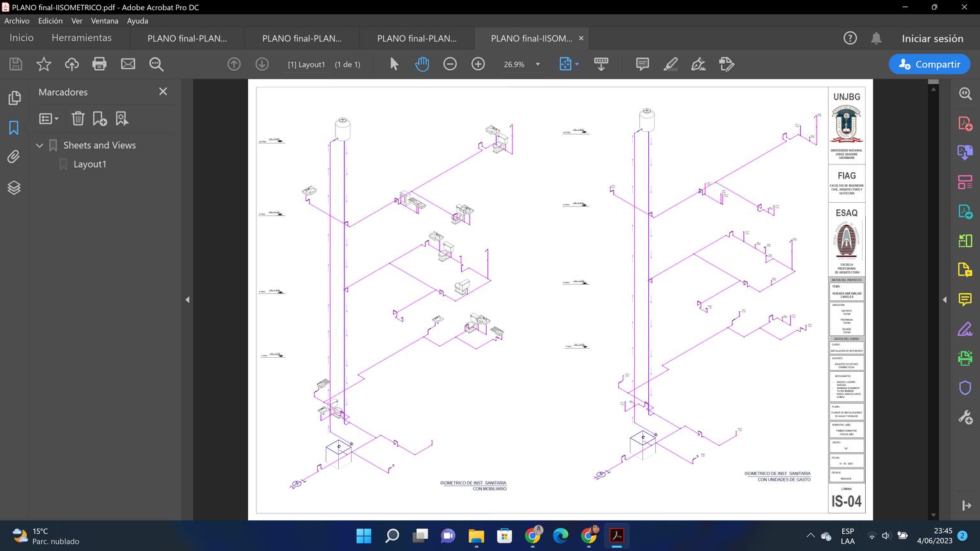Click Iniciar sesión link
The height and width of the screenshot is (551, 980).
tap(932, 38)
